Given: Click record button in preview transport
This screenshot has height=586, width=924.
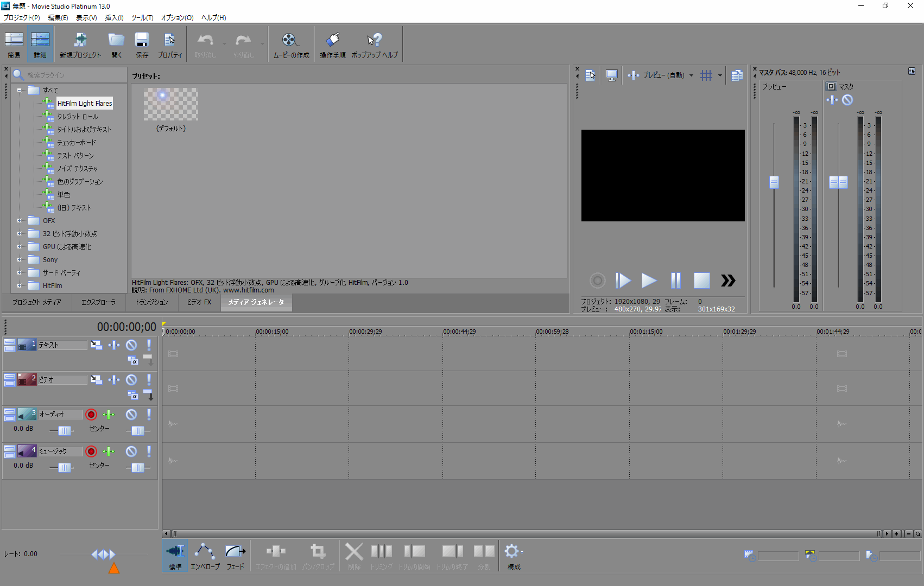Looking at the screenshot, I should coord(597,281).
